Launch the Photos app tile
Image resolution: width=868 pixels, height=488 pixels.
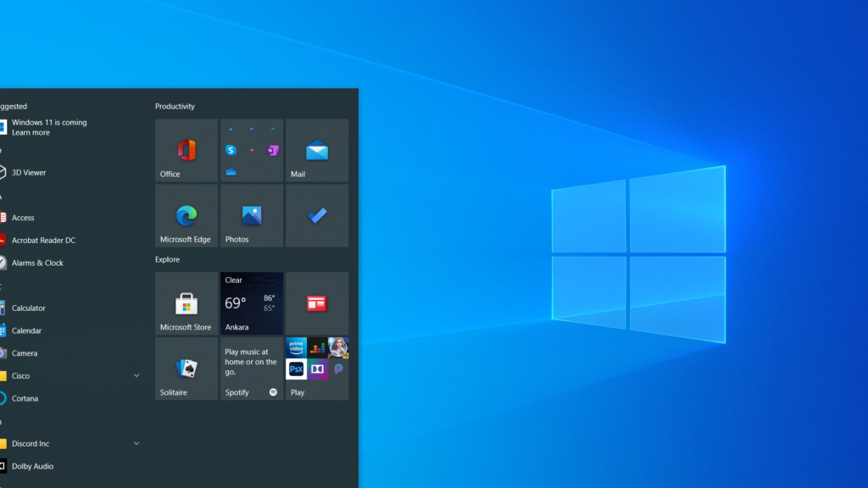point(251,215)
